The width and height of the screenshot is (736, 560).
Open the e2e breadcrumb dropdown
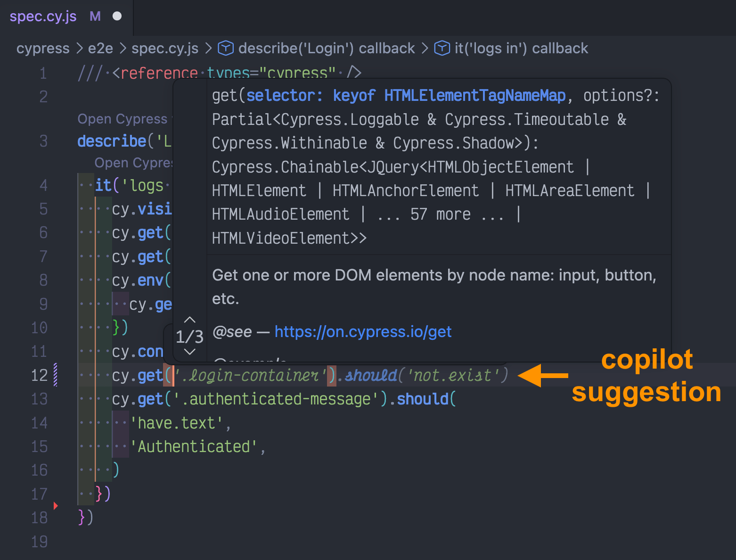pos(100,48)
